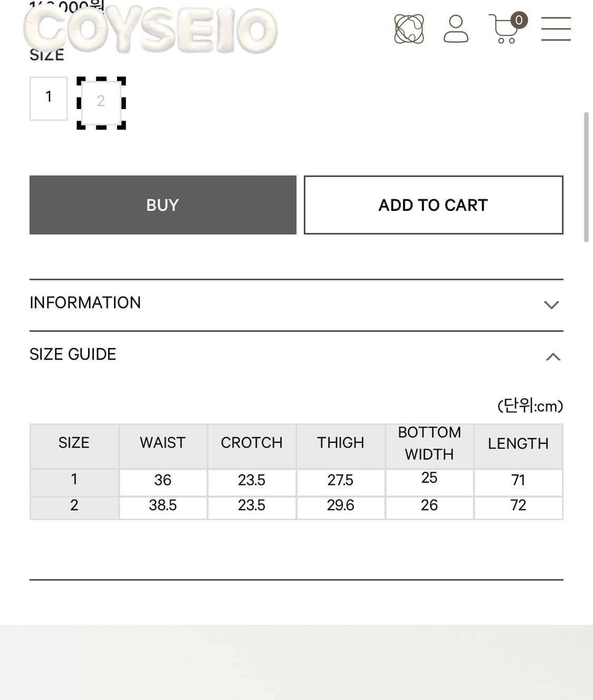This screenshot has height=700, width=593.
Task: Click the THIGH column header
Action: click(341, 443)
